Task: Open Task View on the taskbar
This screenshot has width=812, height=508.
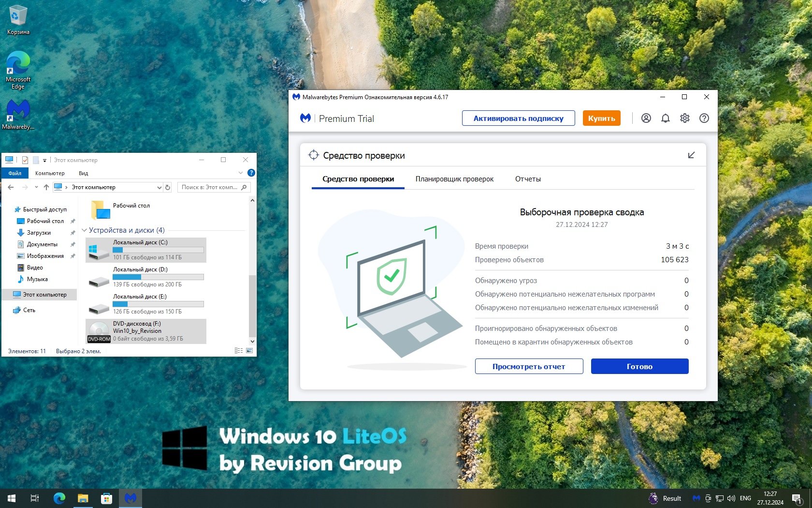Action: click(35, 498)
